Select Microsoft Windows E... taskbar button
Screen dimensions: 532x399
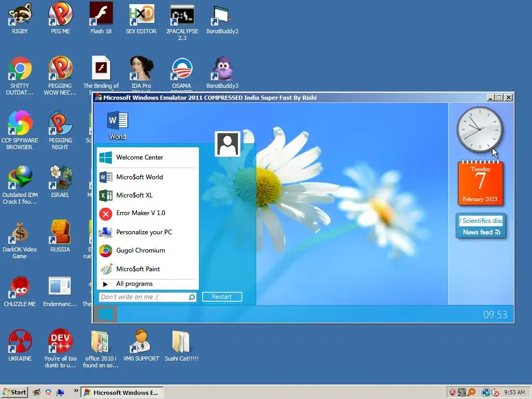click(x=122, y=393)
